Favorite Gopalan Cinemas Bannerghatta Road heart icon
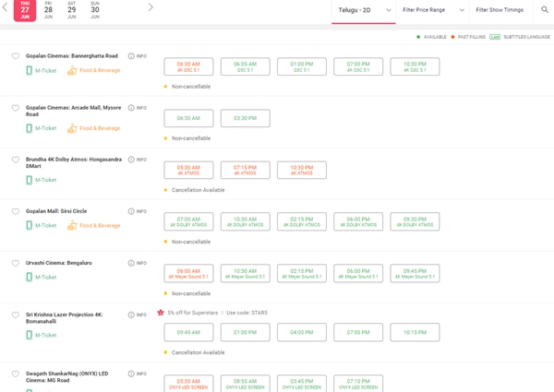Screen dimensions: 554x392 16,56
